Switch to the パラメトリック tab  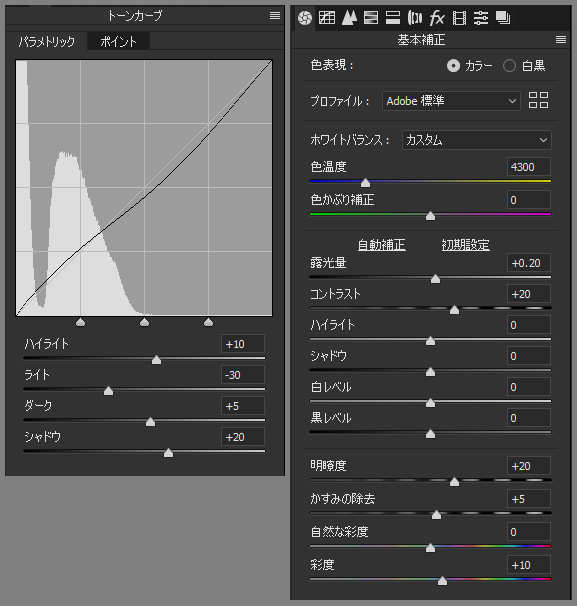47,41
